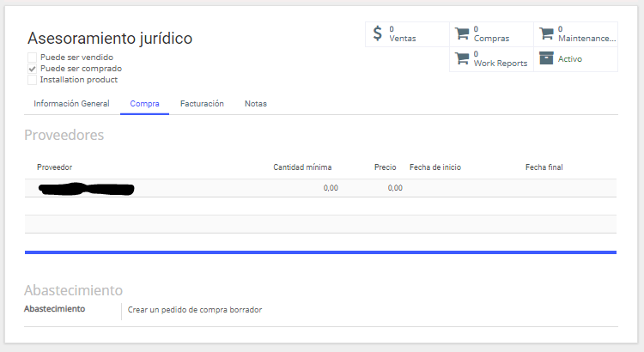This screenshot has width=644, height=352.
Task: Click the Proveedores section heading
Action: [x=64, y=135]
